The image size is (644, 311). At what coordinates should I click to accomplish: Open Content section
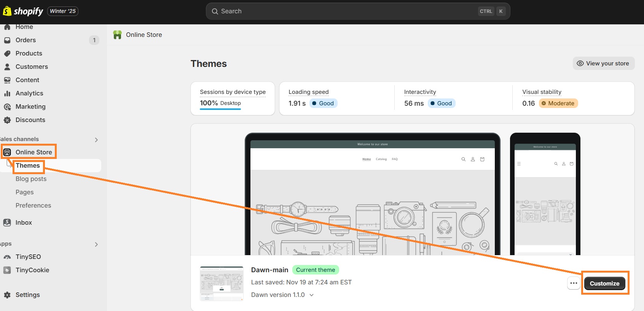[27, 80]
